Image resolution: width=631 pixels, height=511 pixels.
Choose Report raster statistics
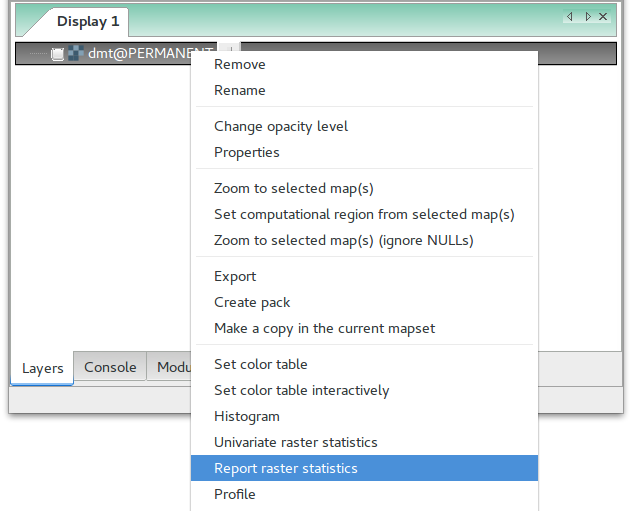tap(364, 468)
